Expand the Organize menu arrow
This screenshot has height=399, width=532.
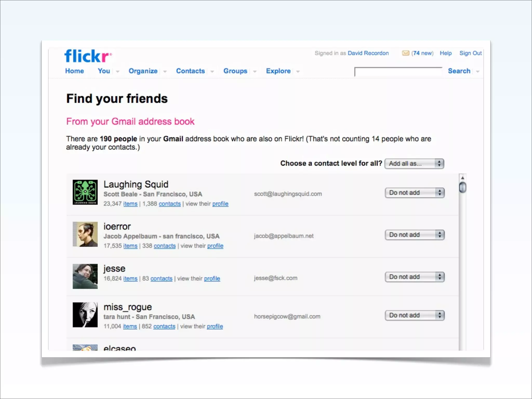(165, 71)
